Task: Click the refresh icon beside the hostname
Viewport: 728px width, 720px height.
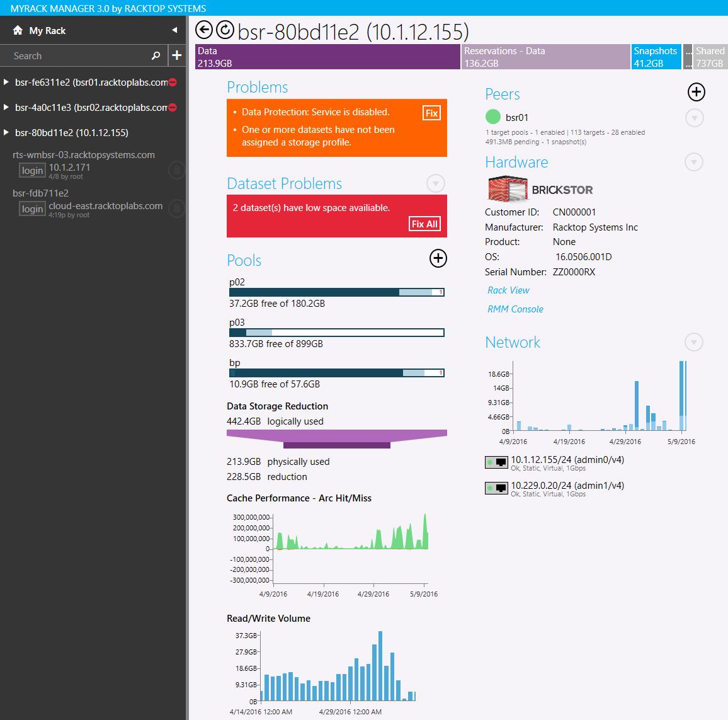Action: [225, 30]
